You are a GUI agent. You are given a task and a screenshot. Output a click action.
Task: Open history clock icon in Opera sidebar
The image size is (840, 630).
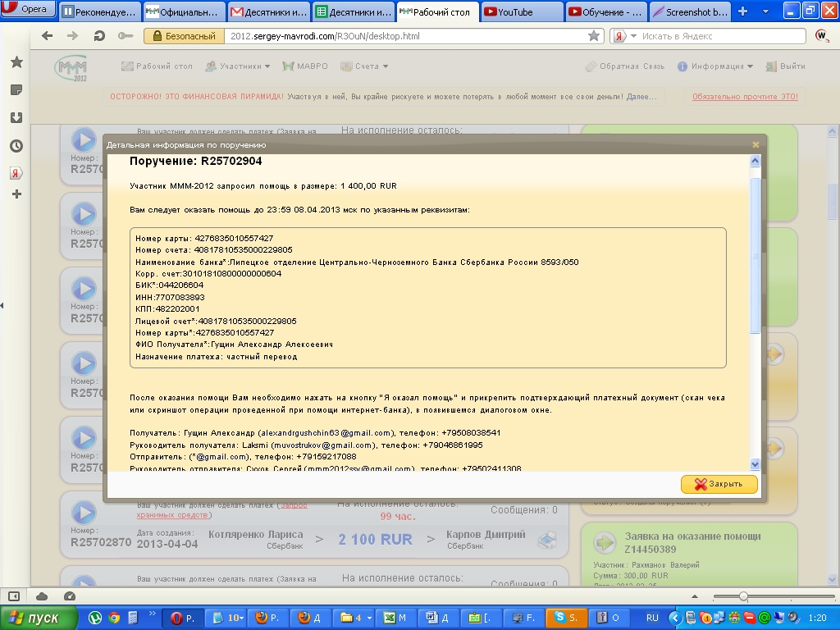pos(16,146)
